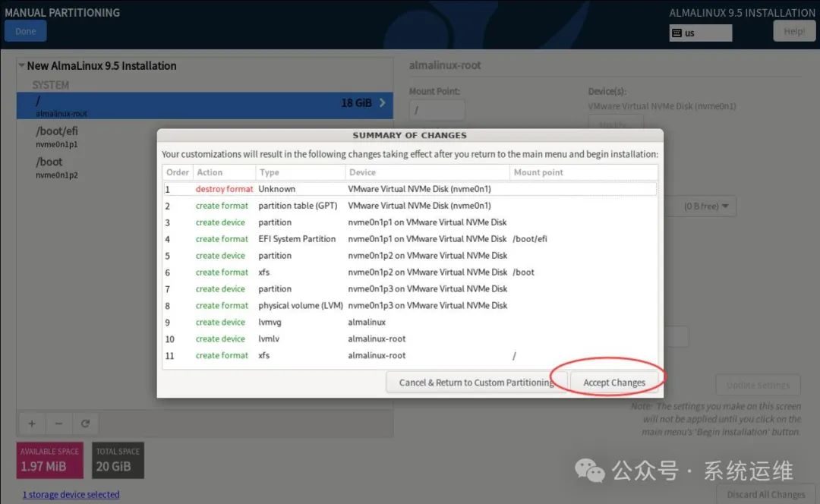
Task: Sort by Action column header
Action: [x=224, y=172]
